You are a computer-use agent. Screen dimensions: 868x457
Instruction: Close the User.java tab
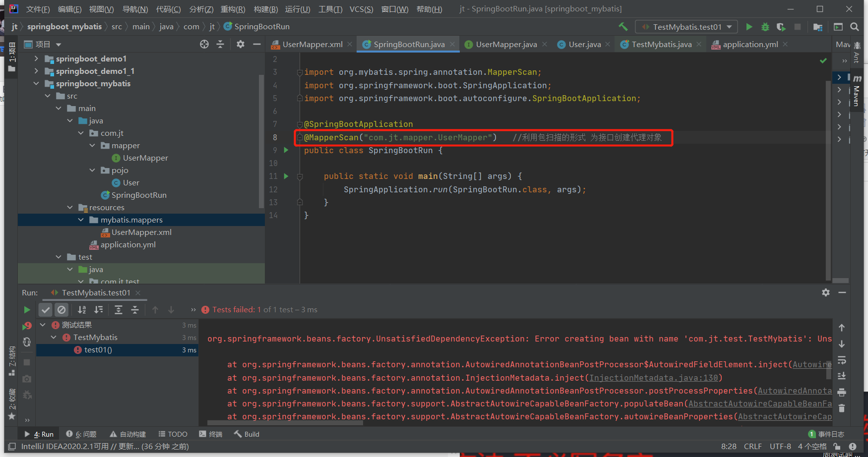pyautogui.click(x=608, y=44)
